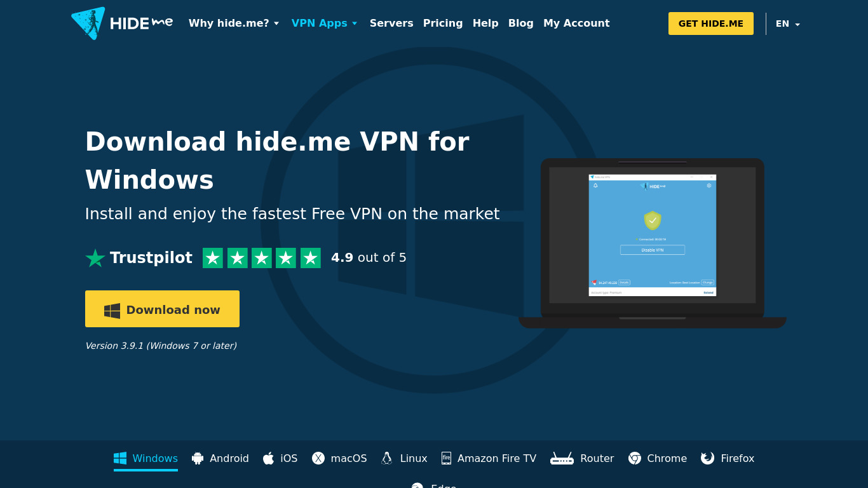Click the Windows platform icon in bottom bar
The height and width of the screenshot is (488, 868).
(120, 458)
